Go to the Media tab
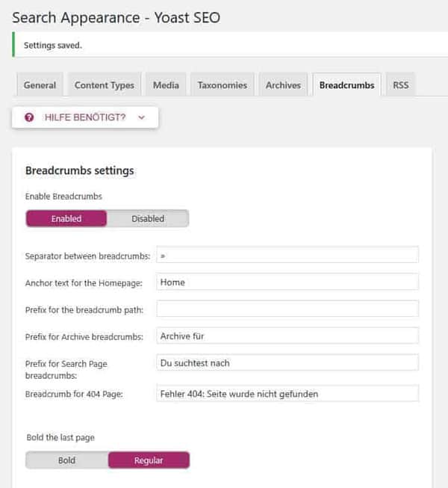 [x=166, y=85]
